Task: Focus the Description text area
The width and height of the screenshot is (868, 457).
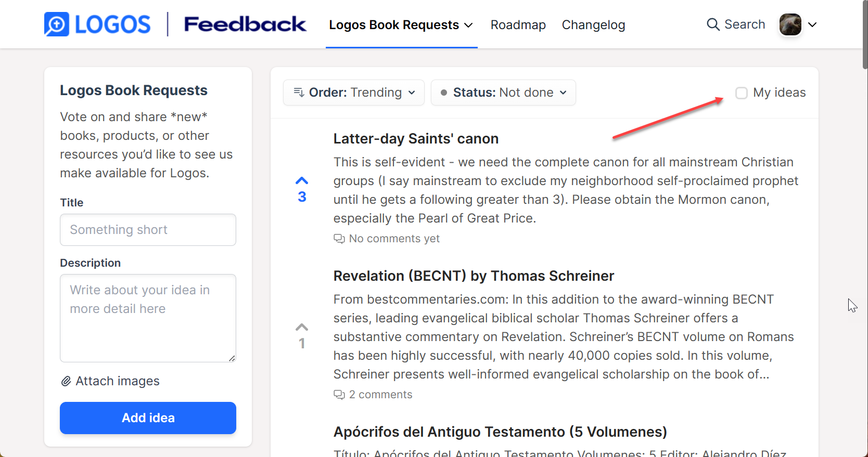Action: [148, 318]
